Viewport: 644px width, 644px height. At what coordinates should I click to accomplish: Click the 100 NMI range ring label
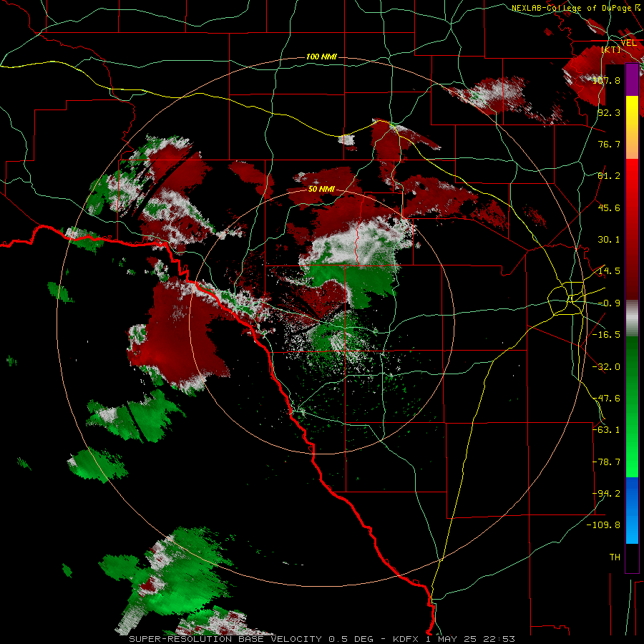321,57
